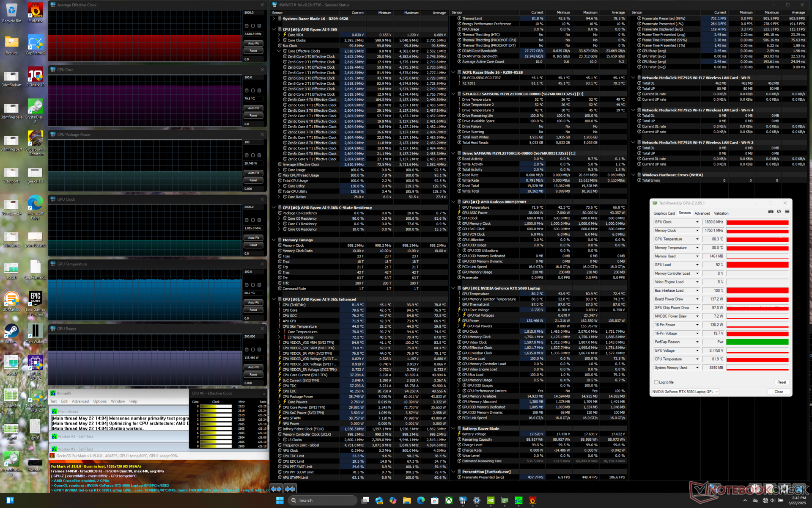Click the GPU-Z refresh icon
The image size is (812, 508).
[x=779, y=212]
